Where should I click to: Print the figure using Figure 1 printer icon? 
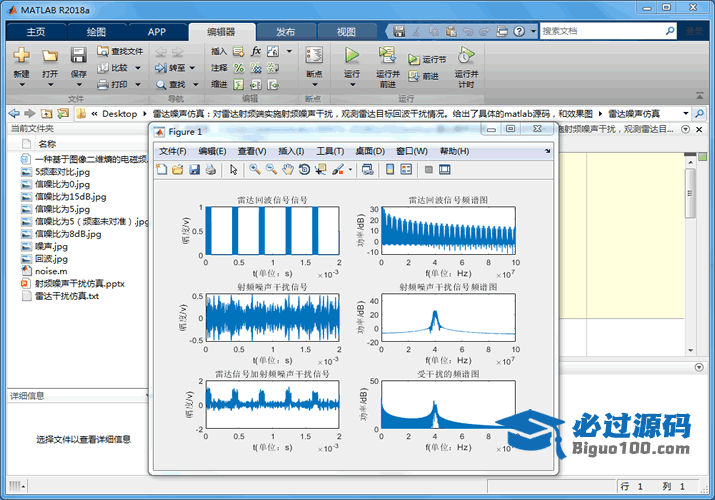[x=211, y=170]
